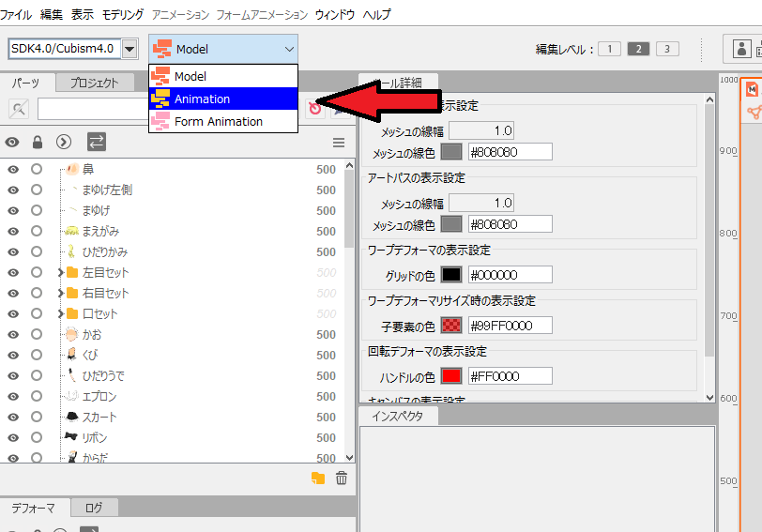Select the ひだりうで part row
Viewport: 762px width, 532px height.
[x=172, y=375]
